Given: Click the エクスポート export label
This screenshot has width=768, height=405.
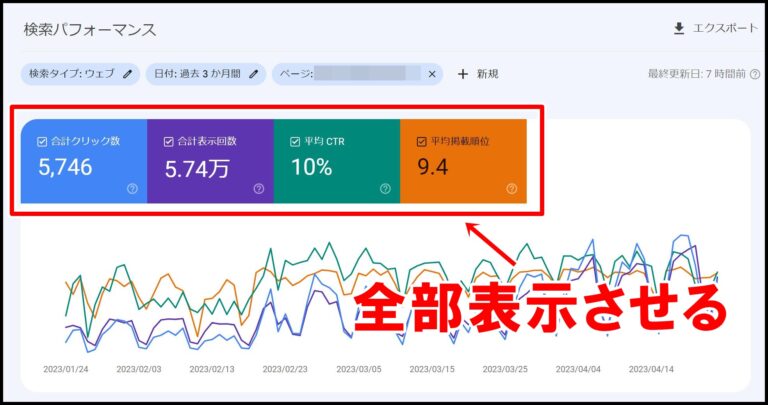Looking at the screenshot, I should 725,28.
